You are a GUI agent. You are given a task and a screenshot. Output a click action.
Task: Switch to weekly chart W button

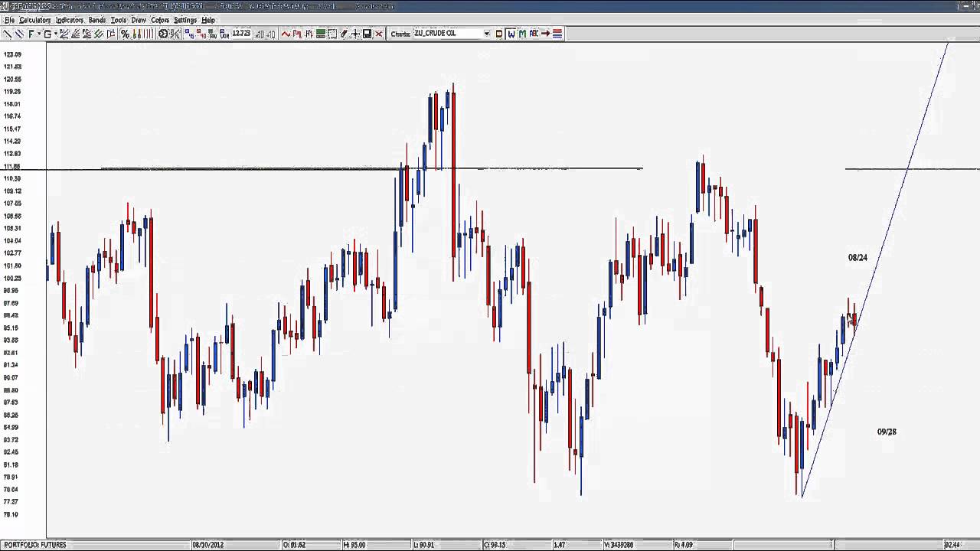[511, 34]
